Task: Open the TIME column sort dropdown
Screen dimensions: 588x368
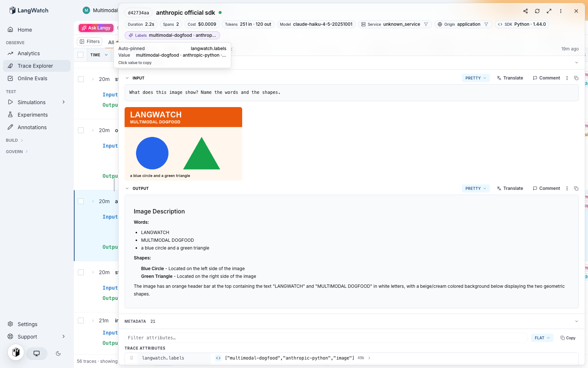Action: pyautogui.click(x=106, y=55)
